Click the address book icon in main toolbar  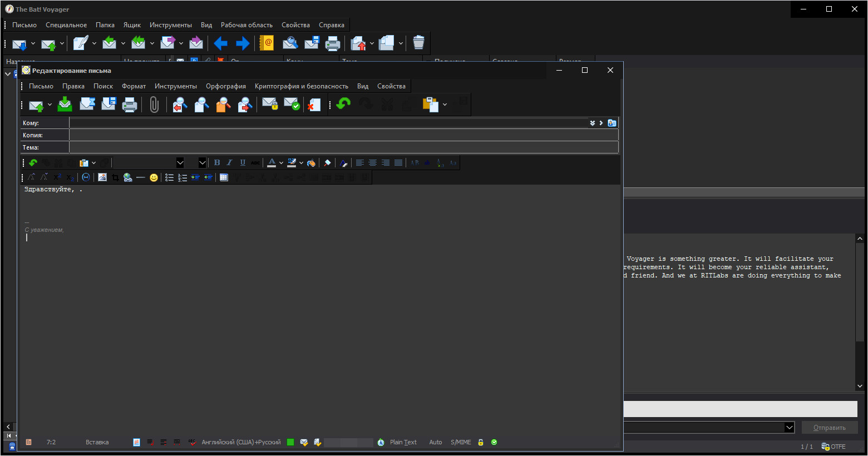click(x=267, y=43)
